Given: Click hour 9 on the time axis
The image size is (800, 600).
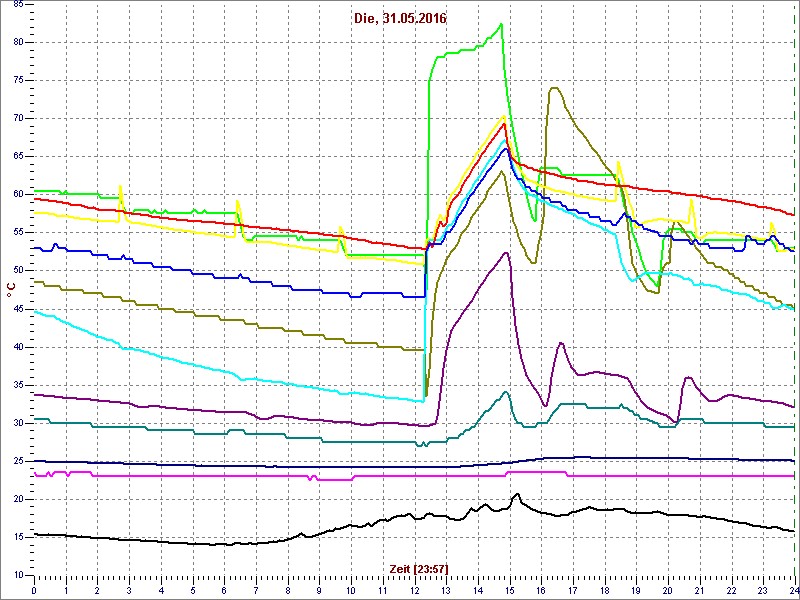Looking at the screenshot, I should pyautogui.click(x=319, y=591).
